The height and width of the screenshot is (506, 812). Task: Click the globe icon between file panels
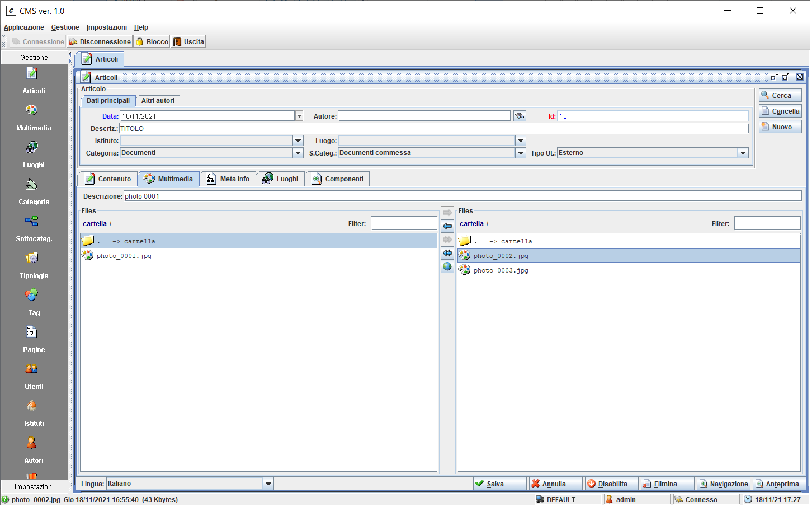pos(447,266)
